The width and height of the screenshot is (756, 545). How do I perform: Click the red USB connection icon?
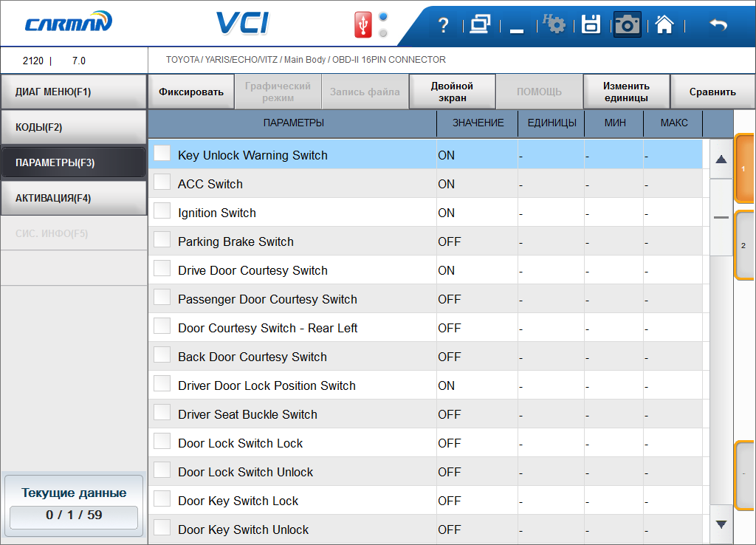click(363, 24)
